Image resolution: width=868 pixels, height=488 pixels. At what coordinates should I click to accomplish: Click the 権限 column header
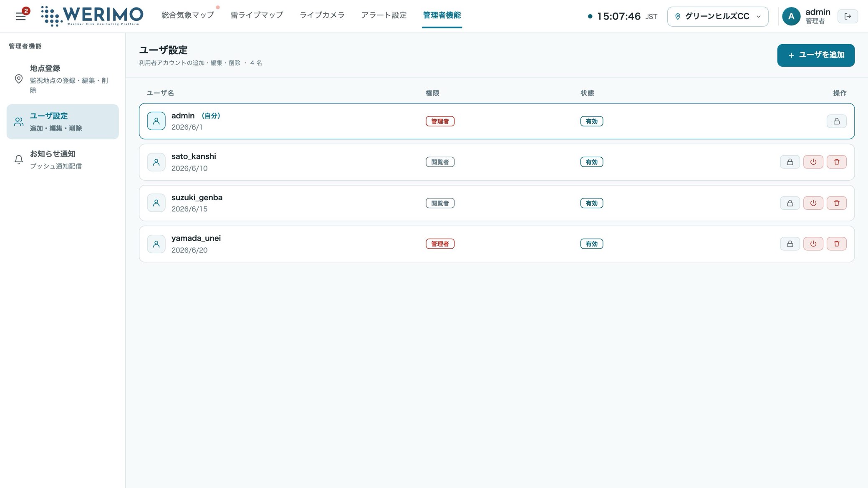[432, 93]
